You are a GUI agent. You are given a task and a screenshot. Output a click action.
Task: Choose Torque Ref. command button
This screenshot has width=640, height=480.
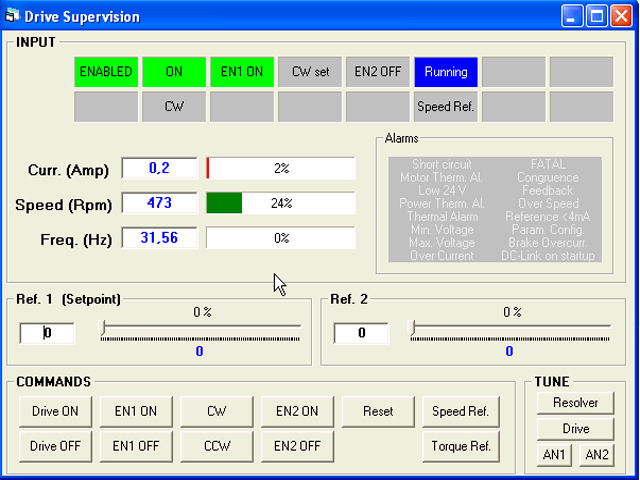point(460,446)
